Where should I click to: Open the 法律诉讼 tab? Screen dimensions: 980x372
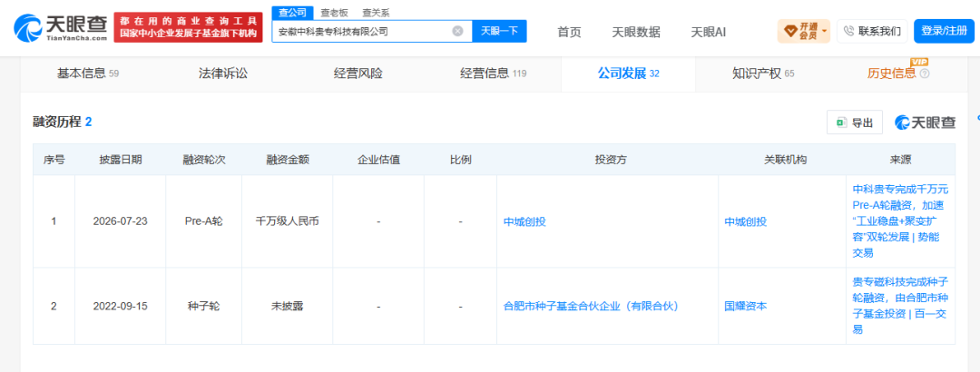[223, 73]
